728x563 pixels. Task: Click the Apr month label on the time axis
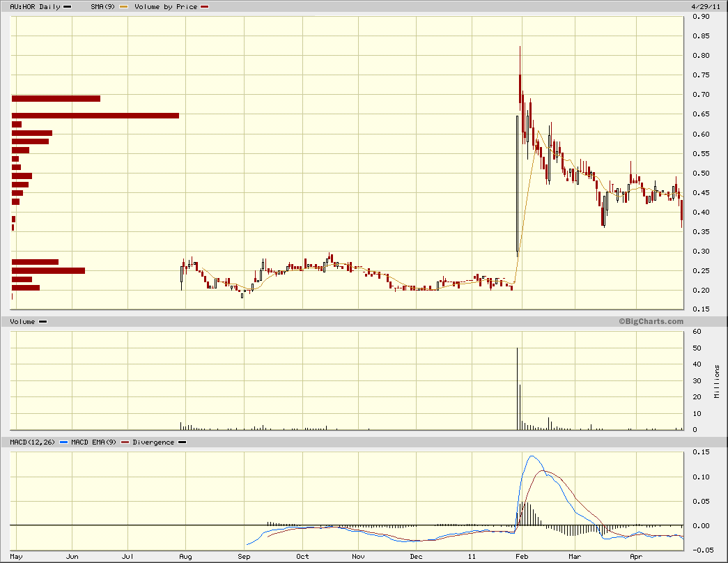636,557
